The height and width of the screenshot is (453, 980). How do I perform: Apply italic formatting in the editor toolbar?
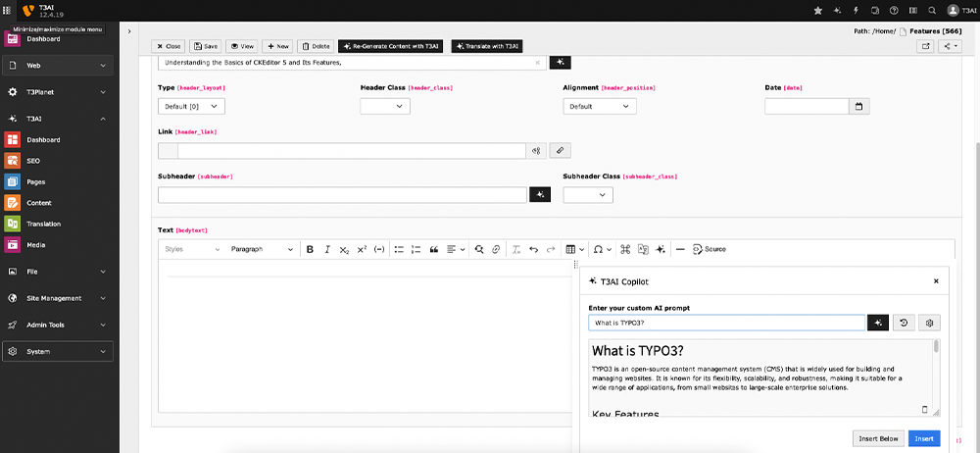(327, 249)
